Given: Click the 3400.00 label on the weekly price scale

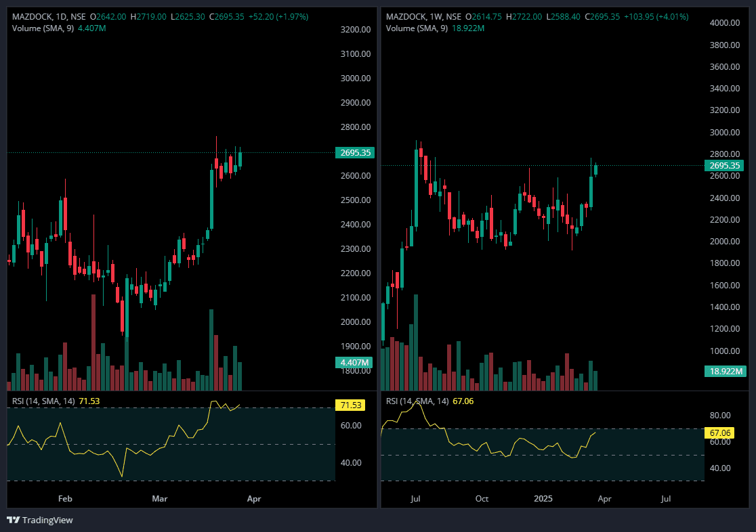Looking at the screenshot, I should point(725,89).
